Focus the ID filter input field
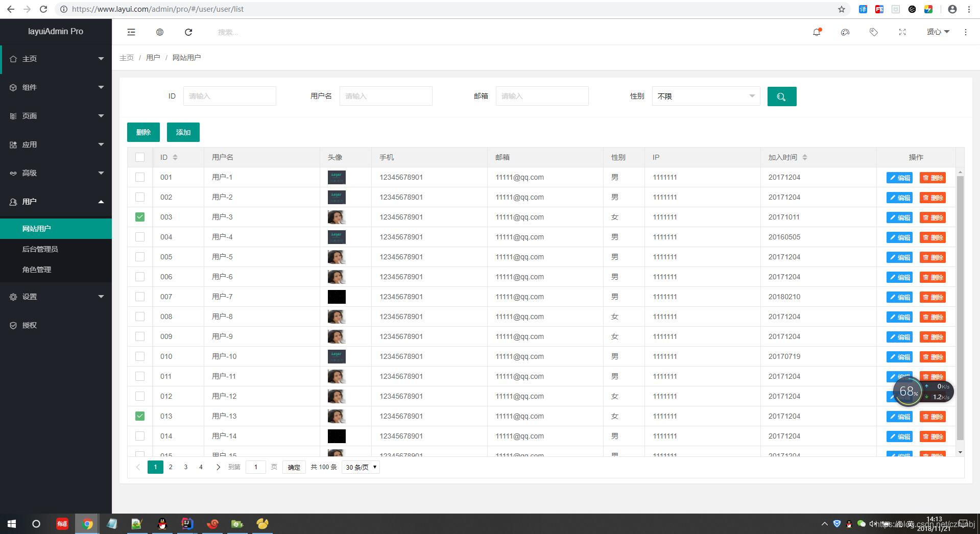980x534 pixels. click(x=230, y=96)
